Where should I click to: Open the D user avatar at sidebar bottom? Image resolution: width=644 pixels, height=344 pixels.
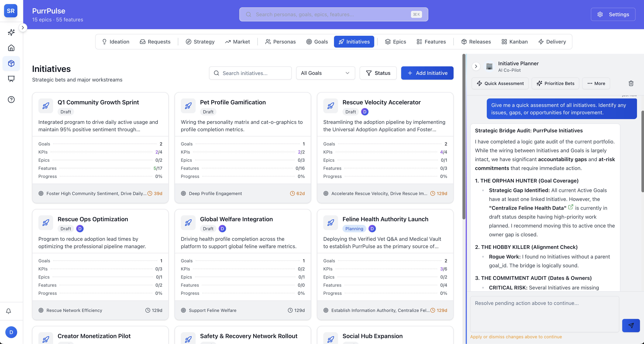click(11, 332)
